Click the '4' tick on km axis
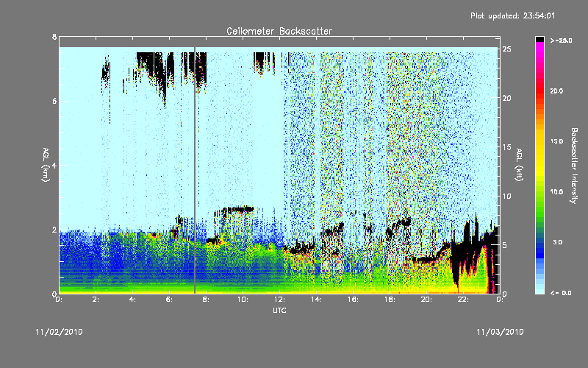This screenshot has width=588, height=368. [x=54, y=165]
